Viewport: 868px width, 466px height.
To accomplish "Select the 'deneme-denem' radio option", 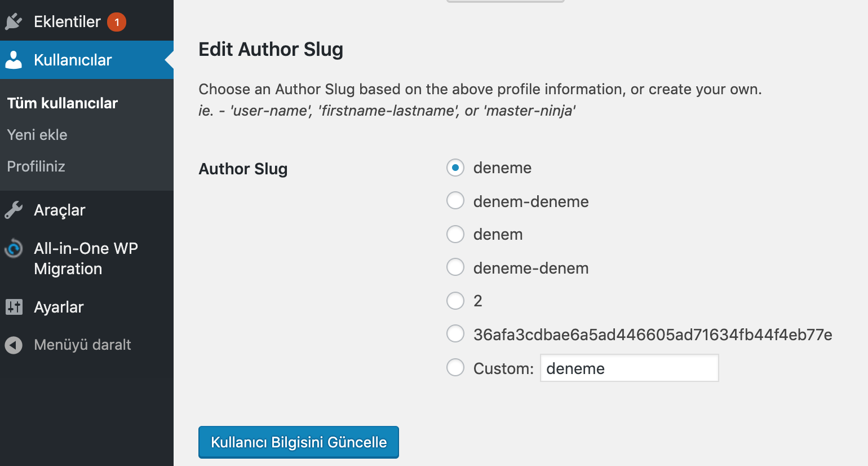I will click(455, 267).
